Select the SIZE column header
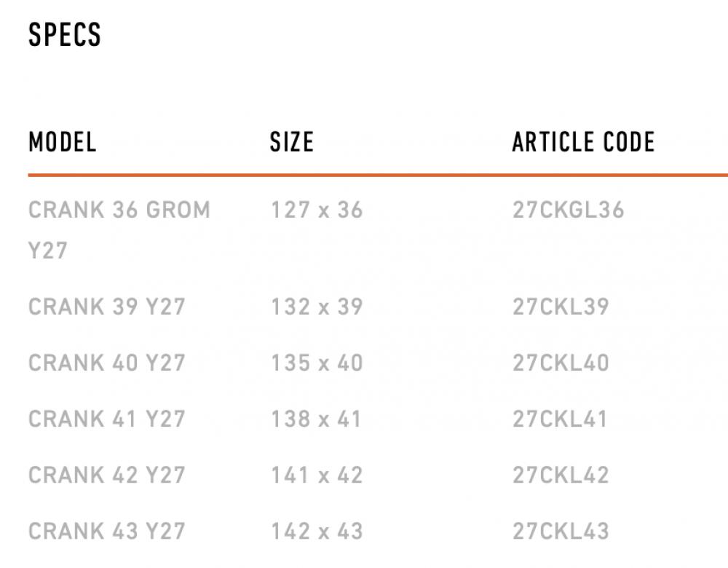This screenshot has width=728, height=568. coord(292,142)
